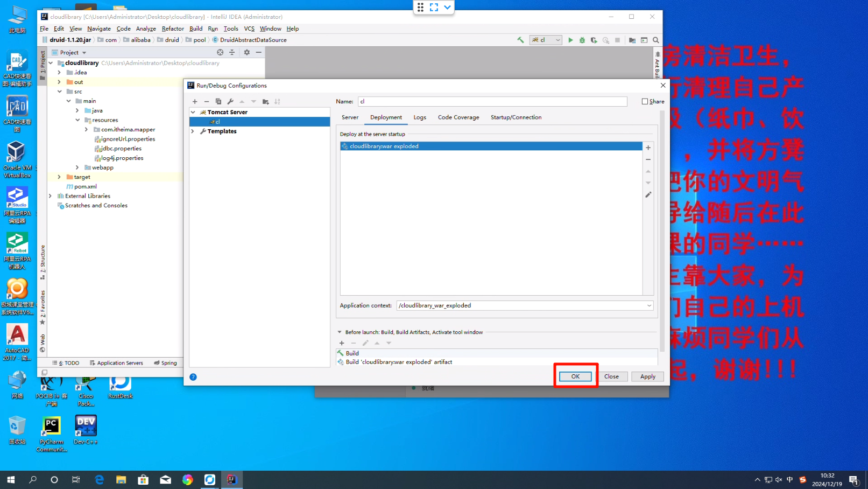
Task: Remove selected configuration with minus icon
Action: 207,101
